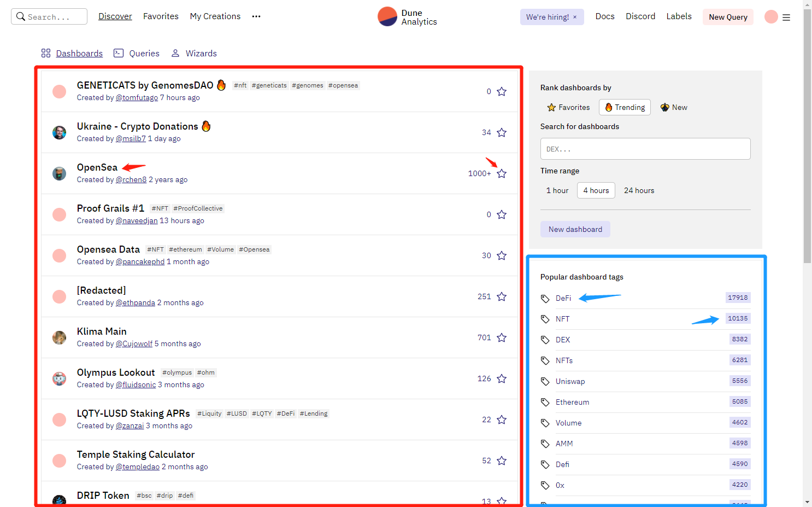Set time range to 24 hours
The image size is (812, 507).
click(639, 190)
